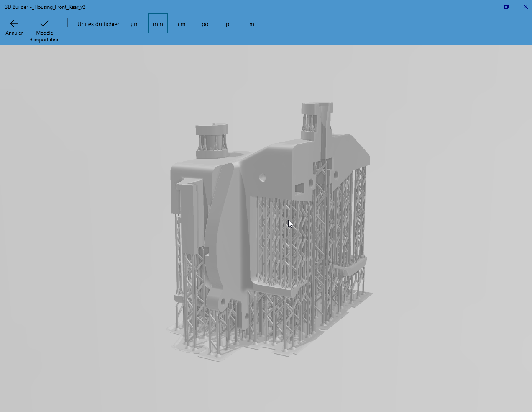The height and width of the screenshot is (412, 532).
Task: Click the "Unités du fichier" label
Action: coord(98,24)
